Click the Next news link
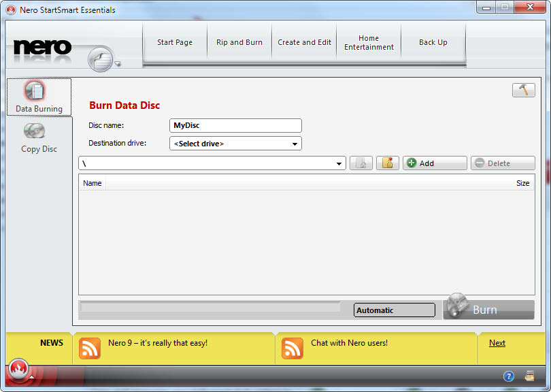This screenshot has width=551, height=392. pos(497,343)
